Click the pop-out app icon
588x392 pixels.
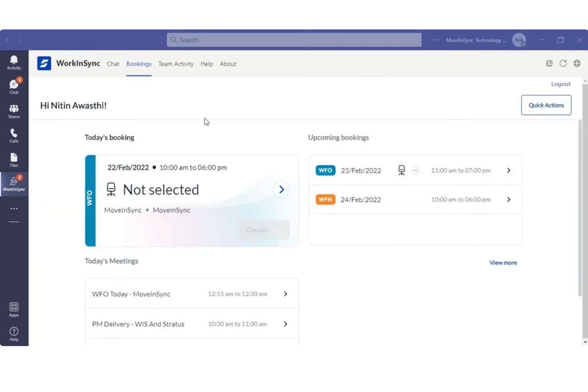[549, 64]
